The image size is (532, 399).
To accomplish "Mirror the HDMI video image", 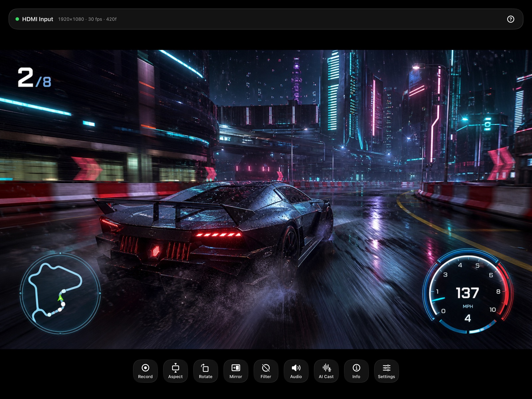I will pos(236,371).
